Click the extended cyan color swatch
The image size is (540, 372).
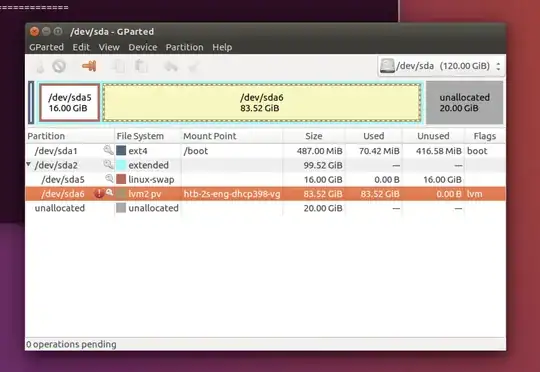point(121,165)
